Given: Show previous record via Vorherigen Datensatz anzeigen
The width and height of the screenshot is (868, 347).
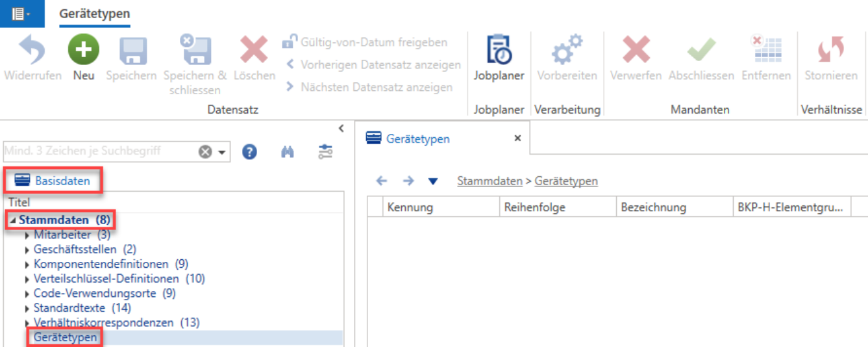Looking at the screenshot, I should [373, 64].
